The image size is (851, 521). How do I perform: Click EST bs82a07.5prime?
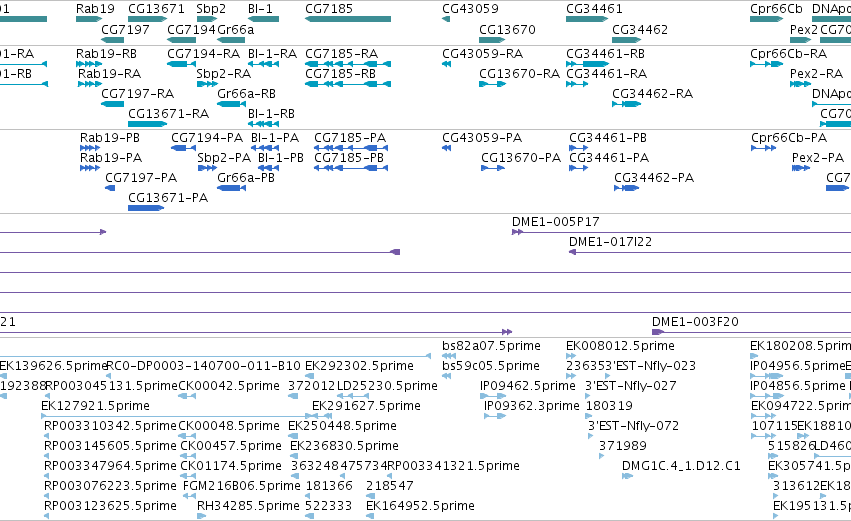click(449, 356)
